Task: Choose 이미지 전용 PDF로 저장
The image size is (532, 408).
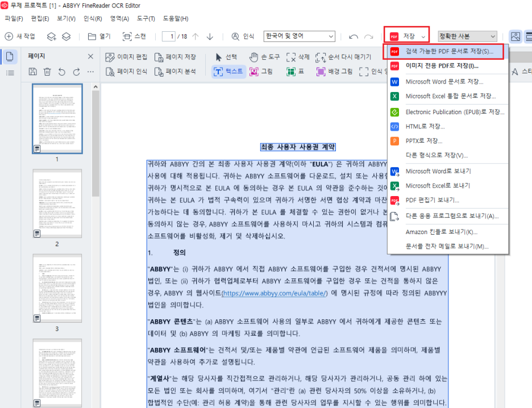Action: 447,66
